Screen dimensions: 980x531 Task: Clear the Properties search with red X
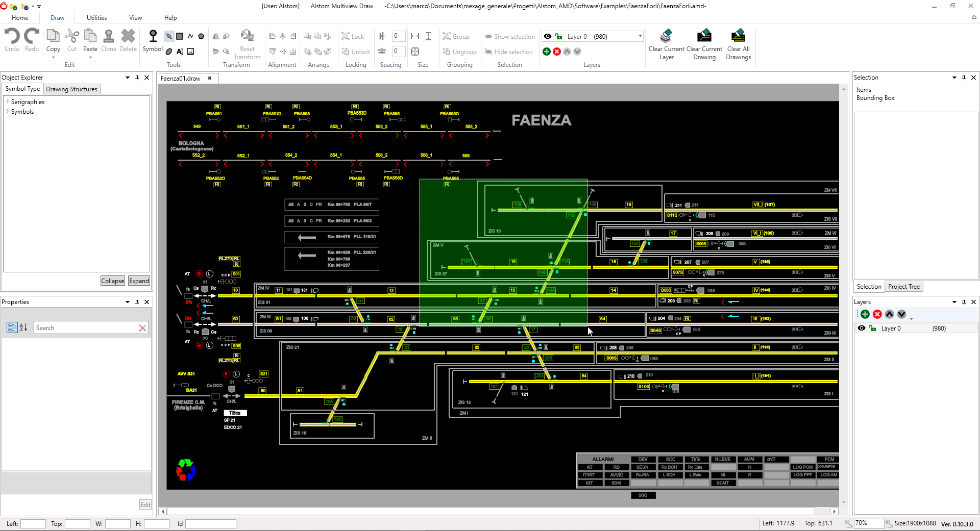click(x=142, y=328)
